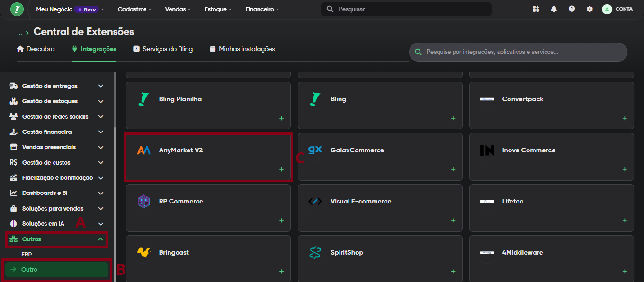Open the notifications bell
The width and height of the screenshot is (644, 282).
tap(554, 9)
